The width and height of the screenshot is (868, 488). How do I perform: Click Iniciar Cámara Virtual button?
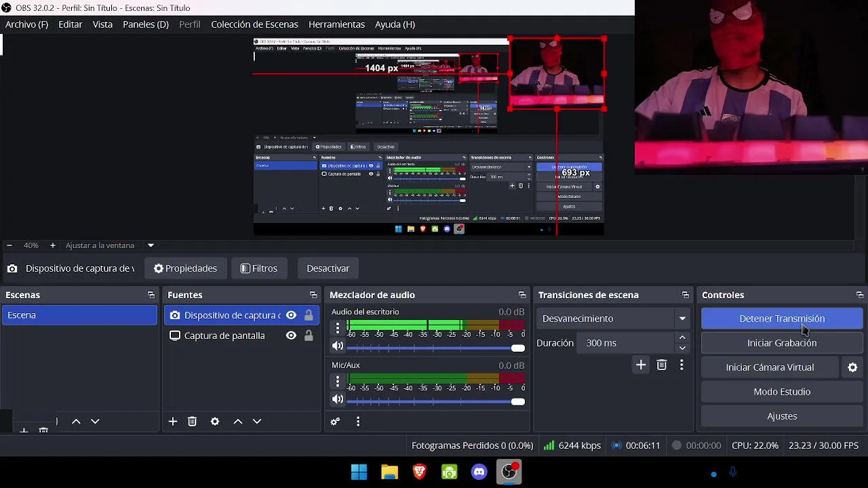(770, 367)
